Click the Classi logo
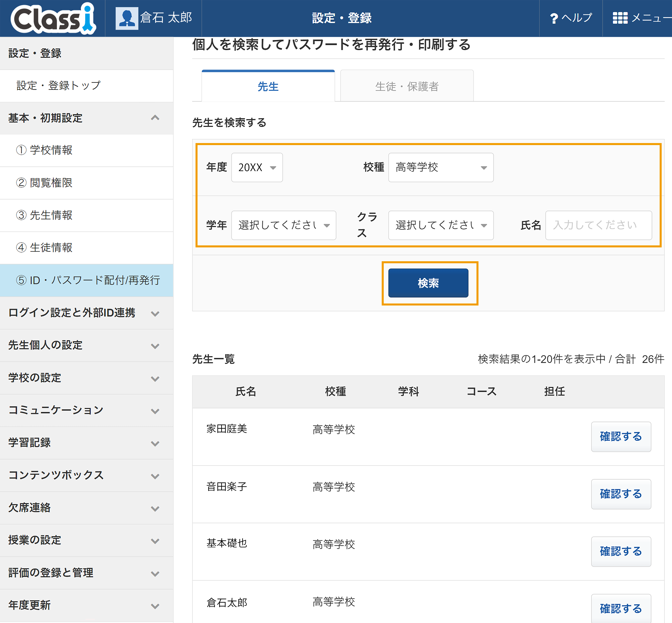672x623 pixels. tap(53, 18)
